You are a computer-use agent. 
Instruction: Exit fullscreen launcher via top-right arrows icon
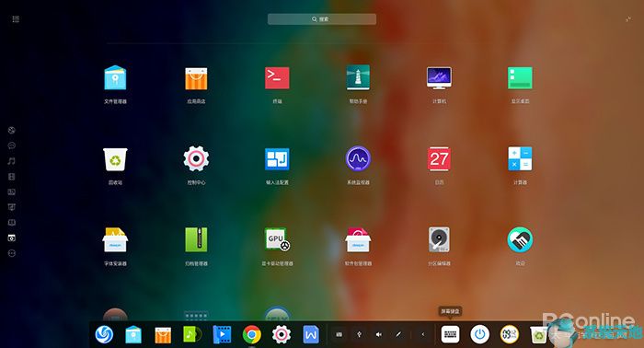coord(628,19)
